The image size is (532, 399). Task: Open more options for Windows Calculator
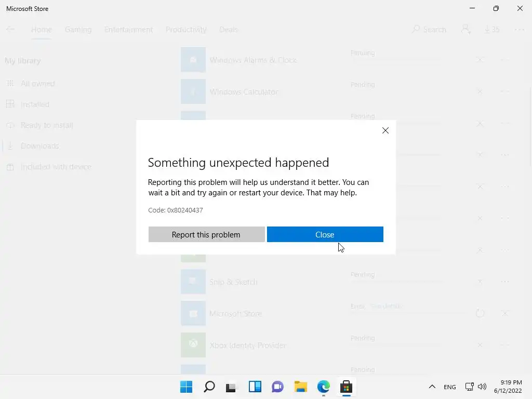pos(505,91)
